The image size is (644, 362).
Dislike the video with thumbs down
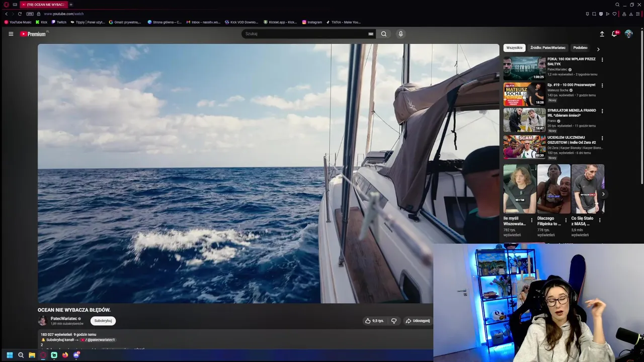pyautogui.click(x=394, y=321)
